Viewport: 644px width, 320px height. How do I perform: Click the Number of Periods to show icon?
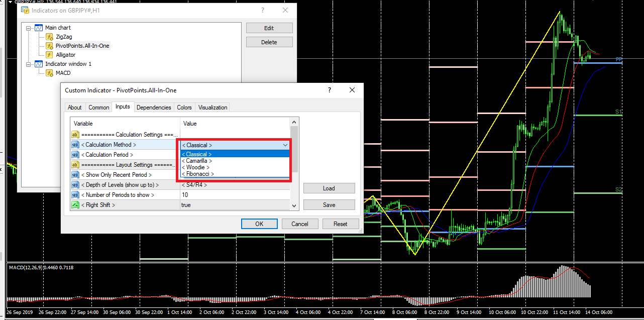75,195
